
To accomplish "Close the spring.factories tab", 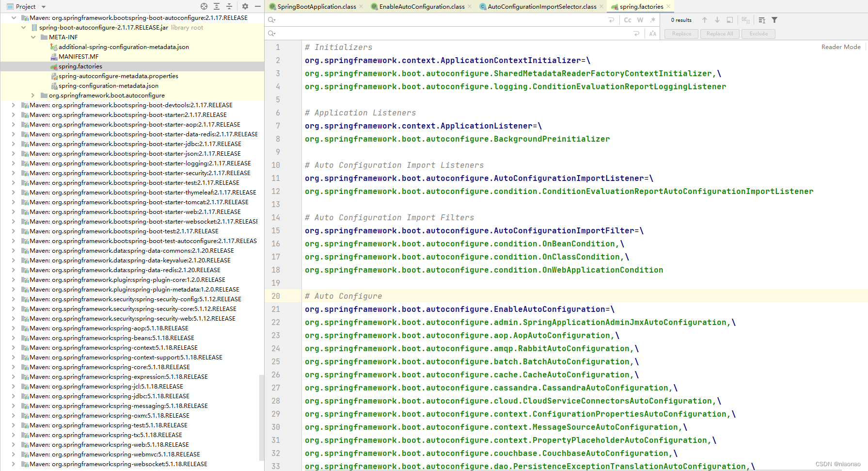I will [x=668, y=6].
